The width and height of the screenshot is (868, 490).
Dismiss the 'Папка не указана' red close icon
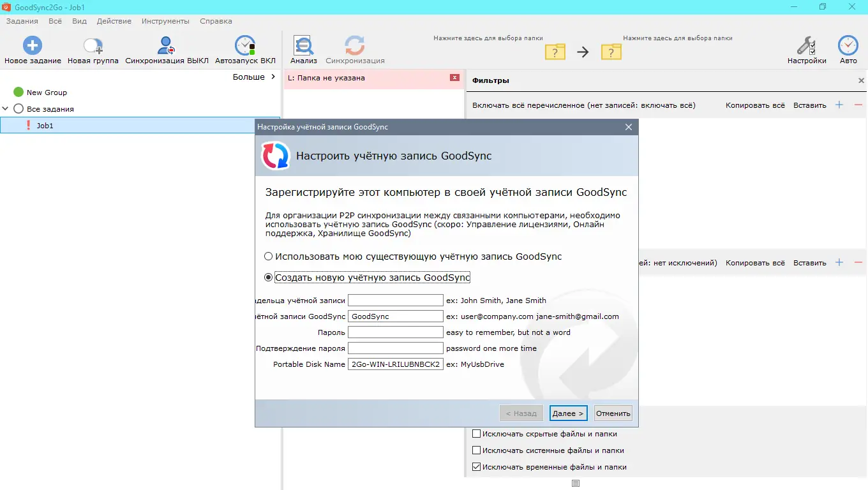[x=454, y=78]
